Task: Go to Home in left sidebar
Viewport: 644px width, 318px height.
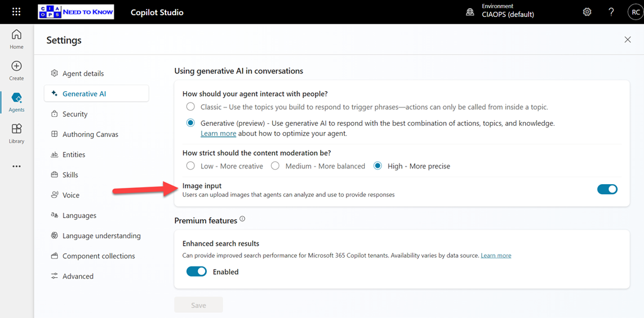Action: (x=16, y=39)
